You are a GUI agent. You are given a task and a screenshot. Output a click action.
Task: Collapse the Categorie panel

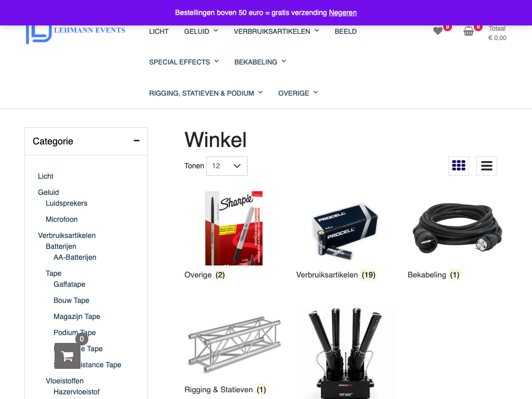coord(137,141)
